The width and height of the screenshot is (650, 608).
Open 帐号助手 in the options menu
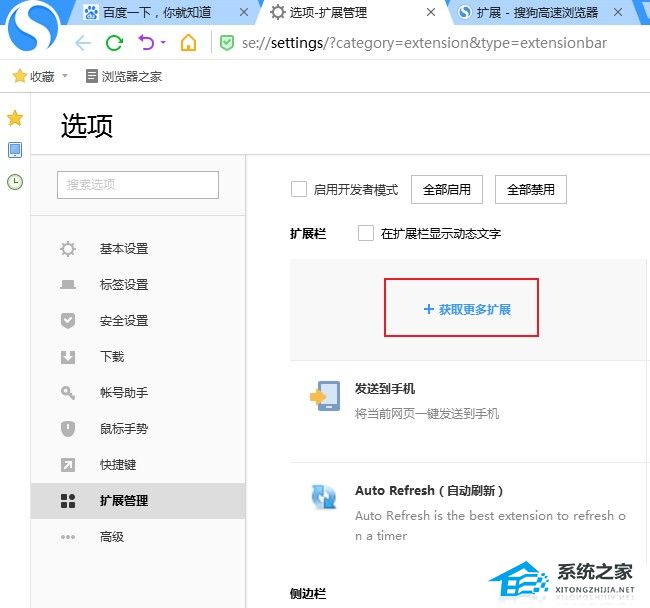(138, 392)
